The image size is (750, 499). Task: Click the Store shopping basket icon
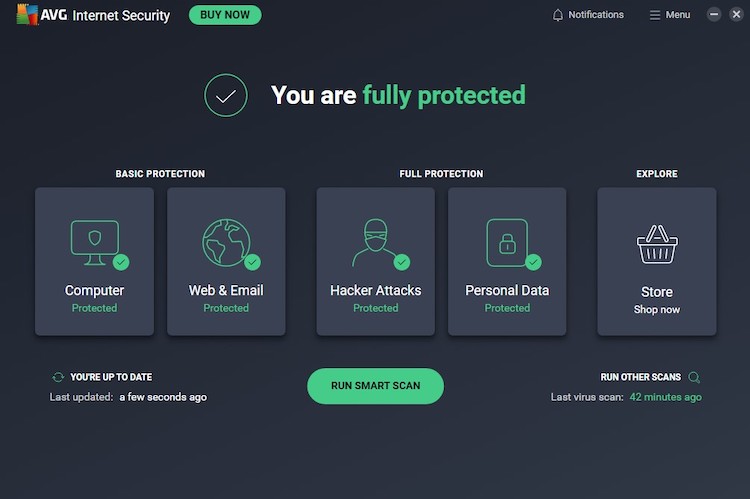[x=657, y=244]
